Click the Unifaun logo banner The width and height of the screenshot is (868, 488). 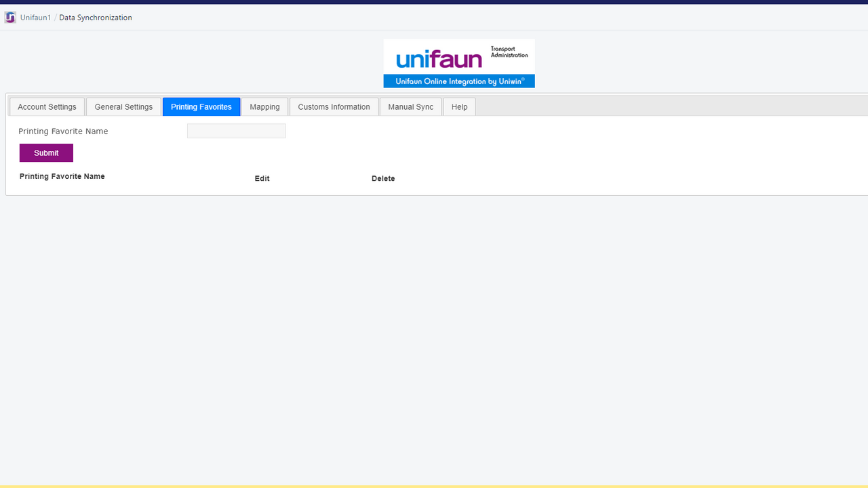tap(459, 63)
